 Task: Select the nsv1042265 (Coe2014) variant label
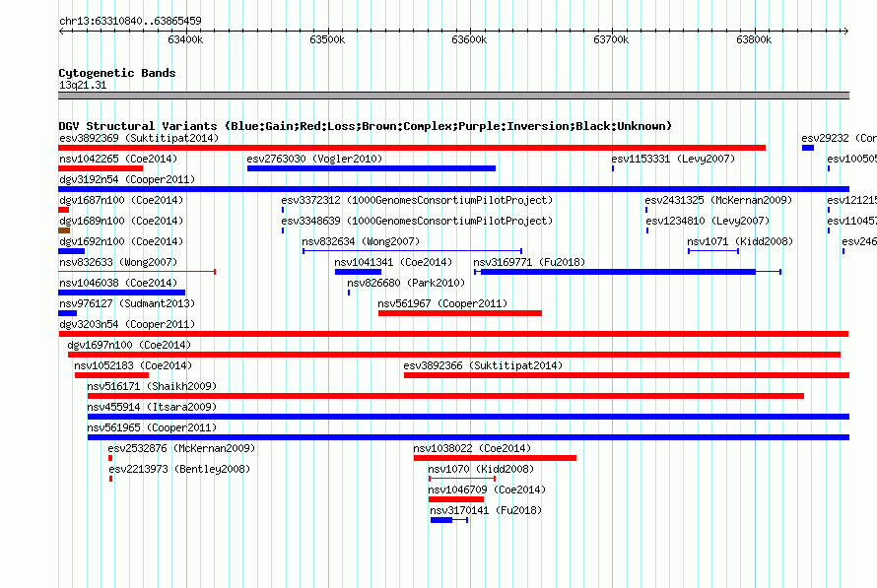tap(118, 159)
